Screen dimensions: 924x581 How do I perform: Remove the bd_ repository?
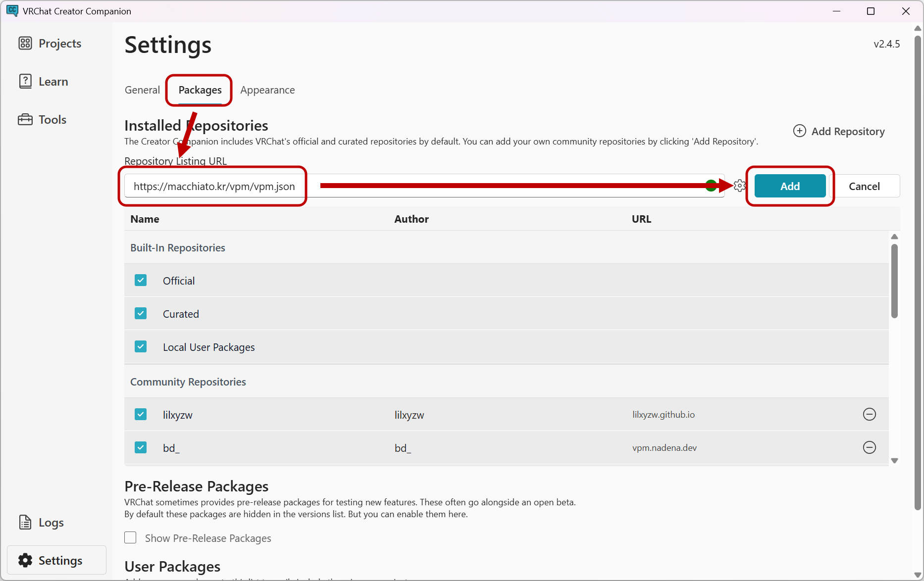pos(870,447)
